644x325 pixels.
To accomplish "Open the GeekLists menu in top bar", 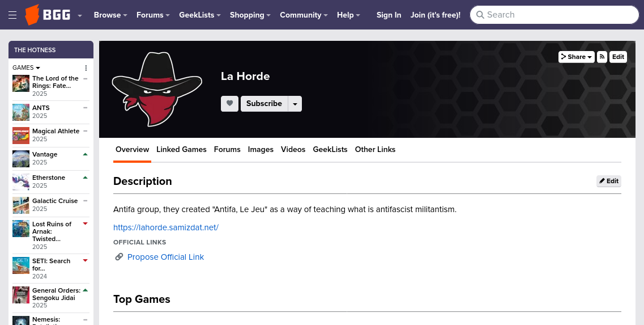I will (199, 15).
